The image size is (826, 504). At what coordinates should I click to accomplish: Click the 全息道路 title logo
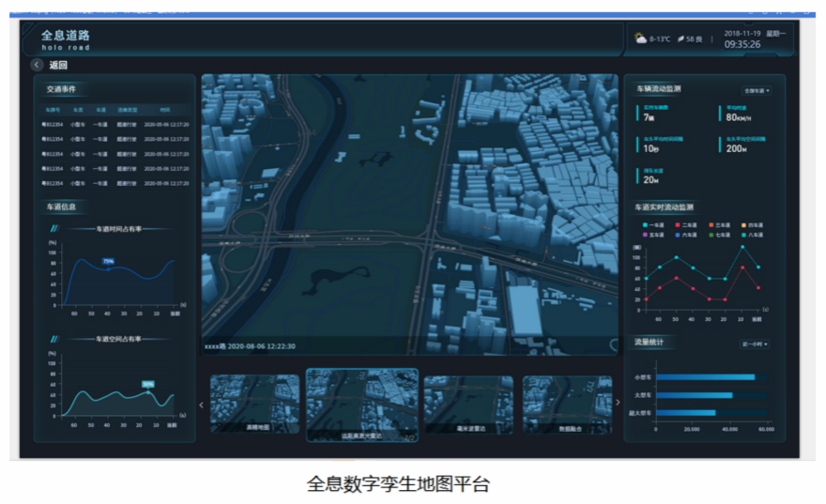point(66,38)
